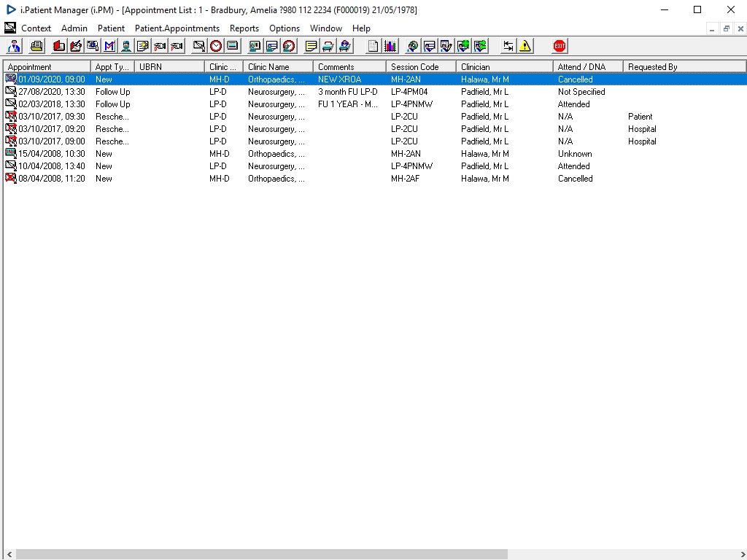Click the empty hospital bed toolbar icon
The width and height of the screenshot is (747, 560).
(328, 46)
